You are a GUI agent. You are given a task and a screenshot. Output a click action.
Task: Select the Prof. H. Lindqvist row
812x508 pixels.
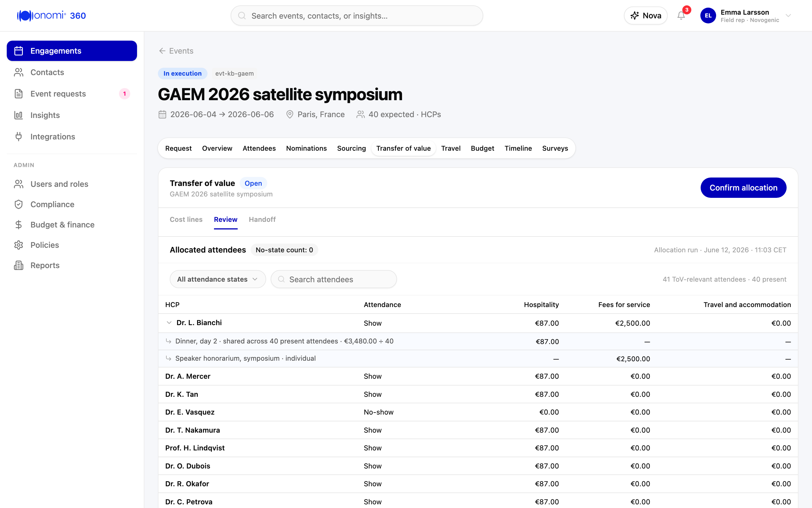478,448
